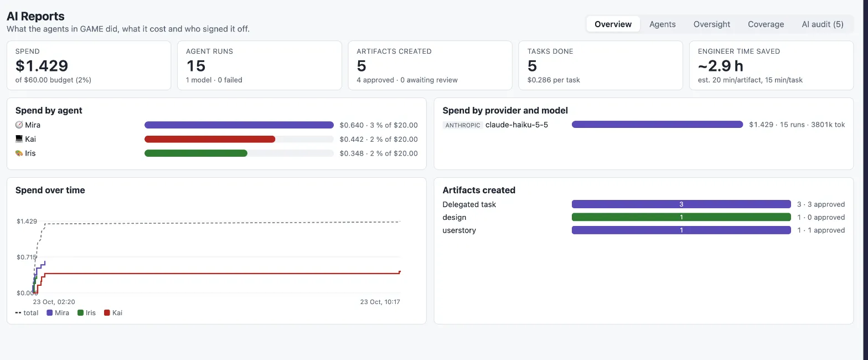
Task: Click '$0.348 · 2 % of $20.00' text
Action: (379, 153)
